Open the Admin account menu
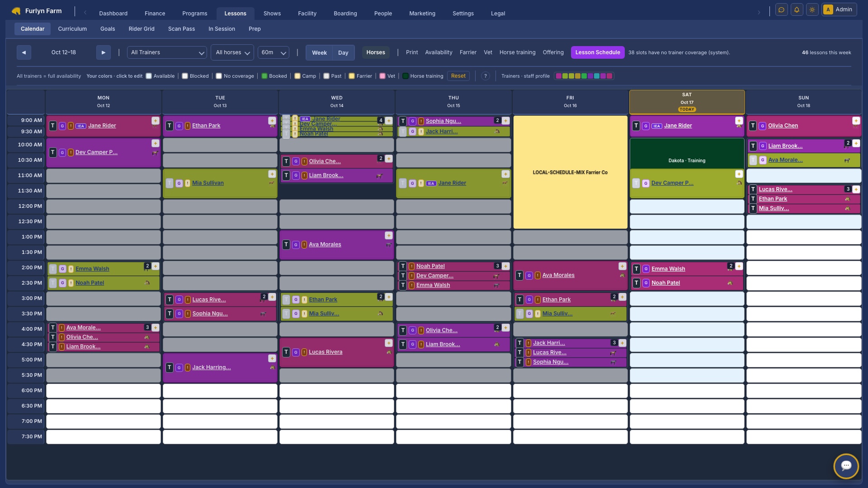 pos(839,9)
